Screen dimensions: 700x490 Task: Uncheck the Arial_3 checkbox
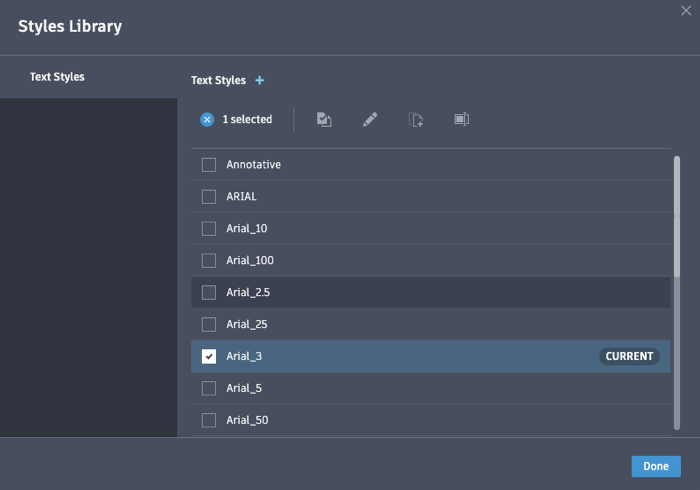pos(209,357)
